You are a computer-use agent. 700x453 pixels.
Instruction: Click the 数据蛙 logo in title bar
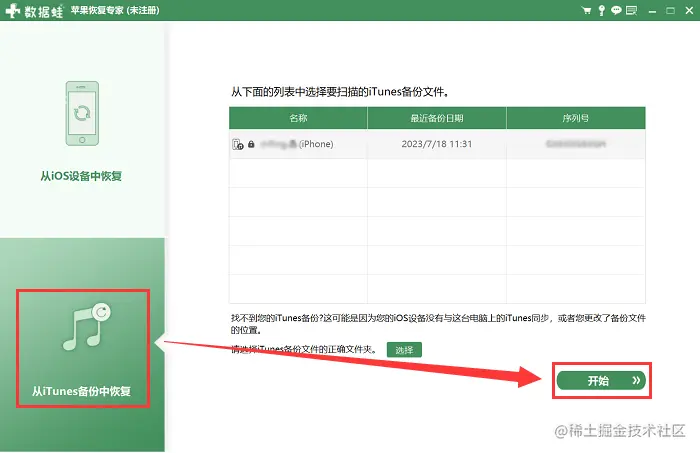[34, 11]
